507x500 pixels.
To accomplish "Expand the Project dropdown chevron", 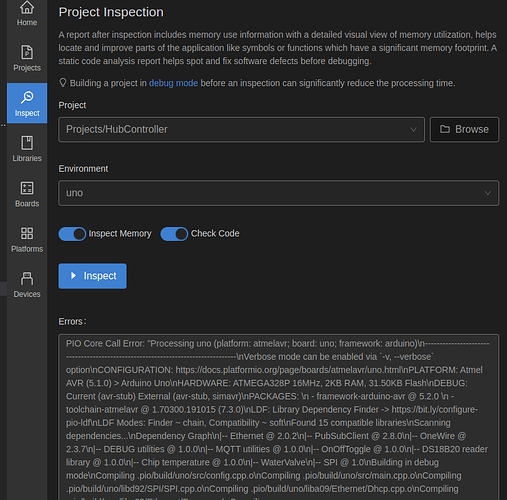I will pyautogui.click(x=413, y=129).
